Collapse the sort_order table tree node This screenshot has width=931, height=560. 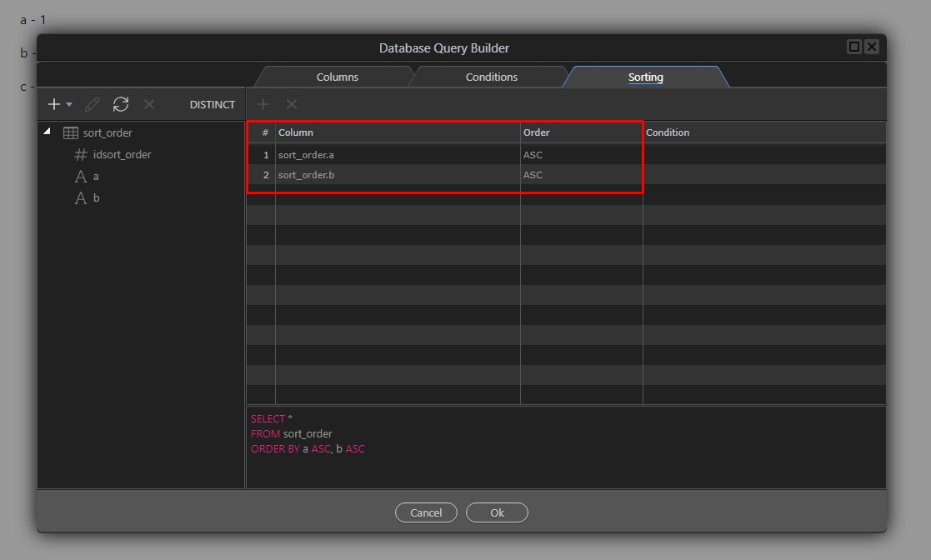[x=47, y=132]
